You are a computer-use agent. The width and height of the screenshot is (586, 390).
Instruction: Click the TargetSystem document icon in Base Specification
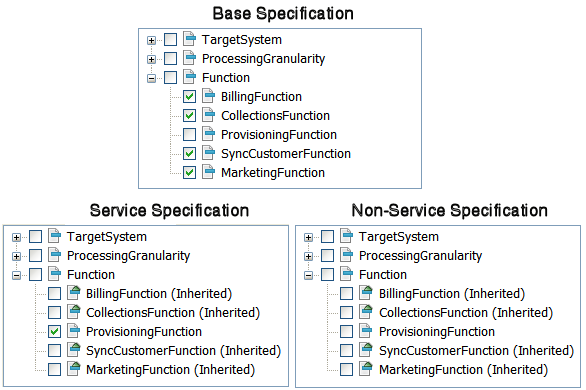pos(189,39)
